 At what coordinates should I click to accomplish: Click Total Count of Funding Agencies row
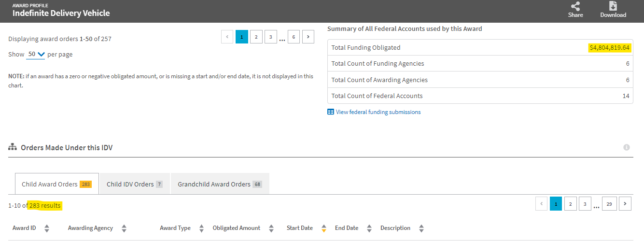point(480,64)
